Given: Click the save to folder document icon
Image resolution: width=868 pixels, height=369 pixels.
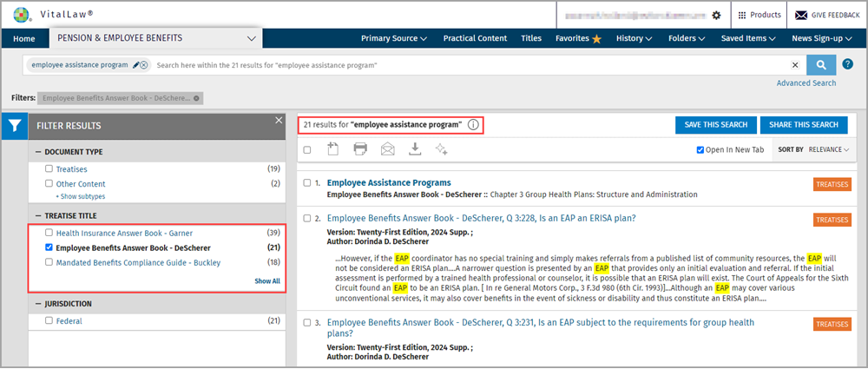Looking at the screenshot, I should (332, 148).
